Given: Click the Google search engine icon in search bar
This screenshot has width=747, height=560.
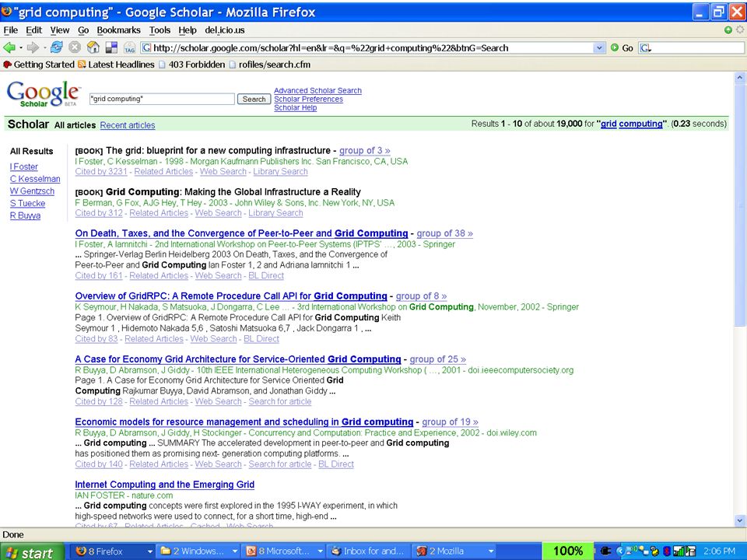Looking at the screenshot, I should [x=646, y=47].
